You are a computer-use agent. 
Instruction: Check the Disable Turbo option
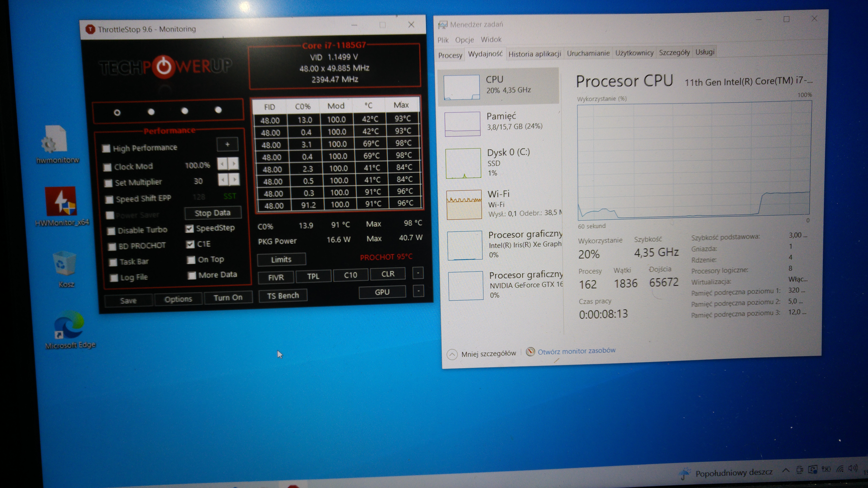(x=111, y=231)
